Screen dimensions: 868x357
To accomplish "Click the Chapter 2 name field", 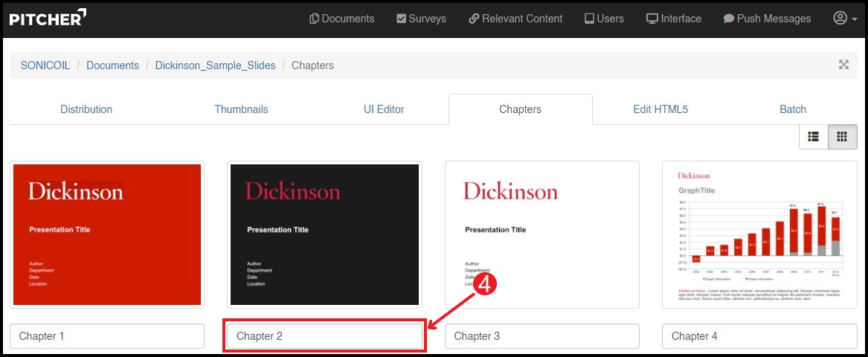I will coord(324,336).
